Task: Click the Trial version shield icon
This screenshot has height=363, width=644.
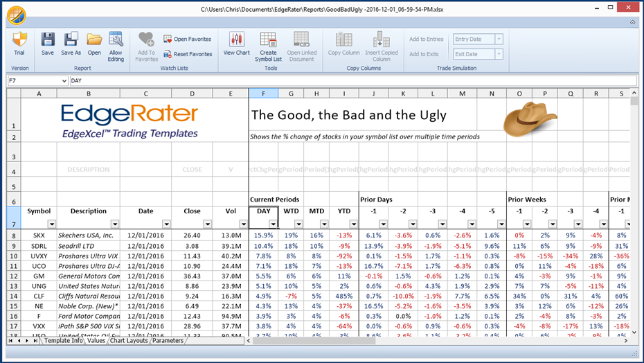Action: click(x=19, y=40)
